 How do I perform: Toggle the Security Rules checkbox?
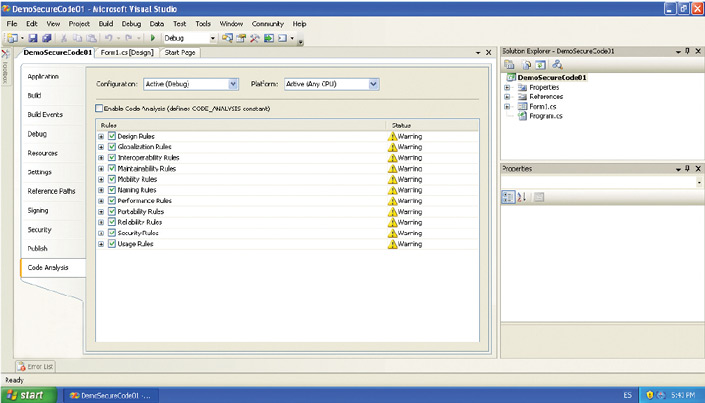click(112, 233)
